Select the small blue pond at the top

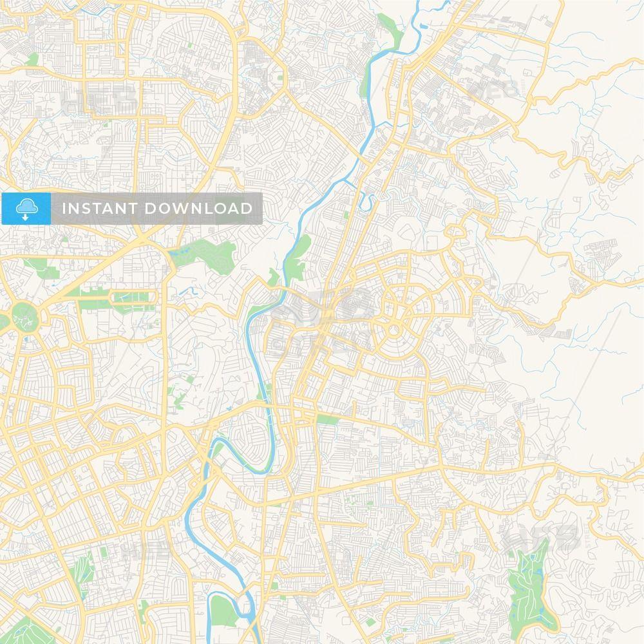point(424,26)
